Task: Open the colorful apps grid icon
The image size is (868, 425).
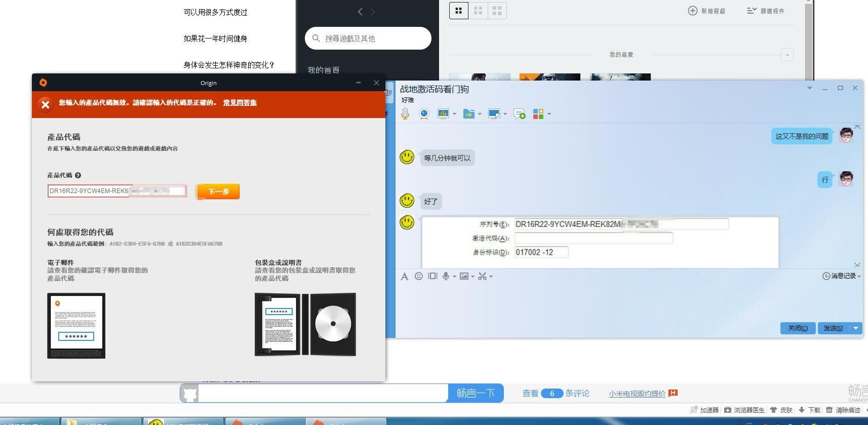Action: [538, 114]
